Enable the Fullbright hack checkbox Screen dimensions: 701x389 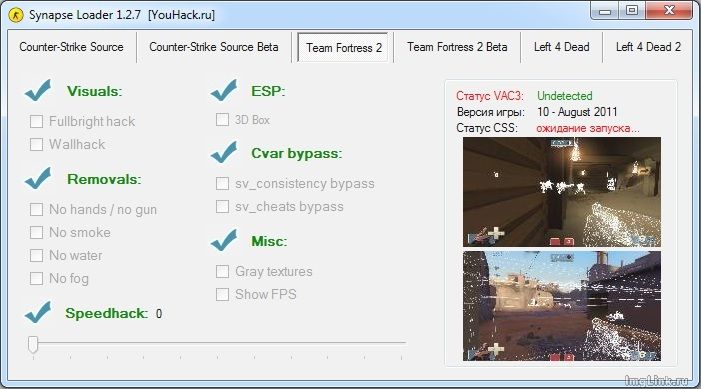coord(36,121)
